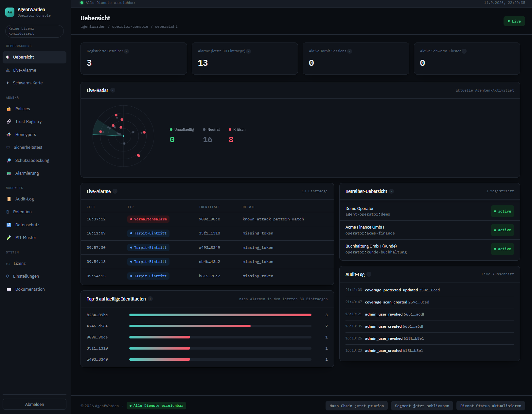
Task: Click the Datenschutz icon in sidebar
Action: point(9,225)
